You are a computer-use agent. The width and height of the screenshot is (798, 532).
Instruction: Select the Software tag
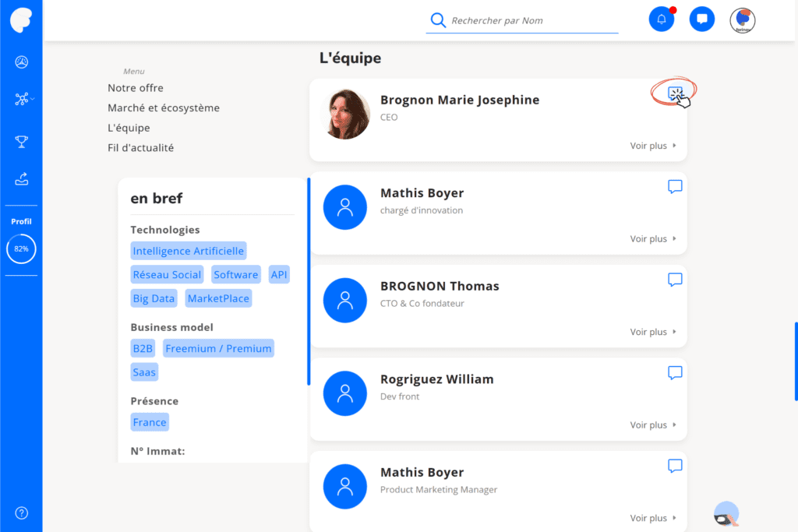pyautogui.click(x=235, y=275)
